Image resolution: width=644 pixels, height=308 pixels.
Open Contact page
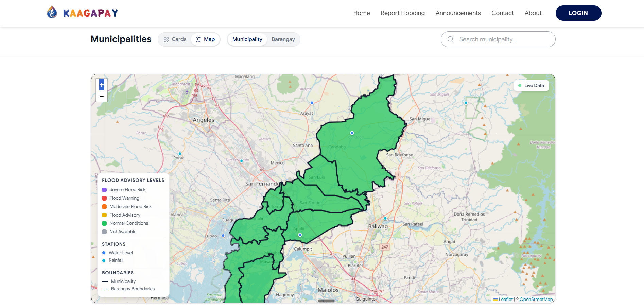503,13
